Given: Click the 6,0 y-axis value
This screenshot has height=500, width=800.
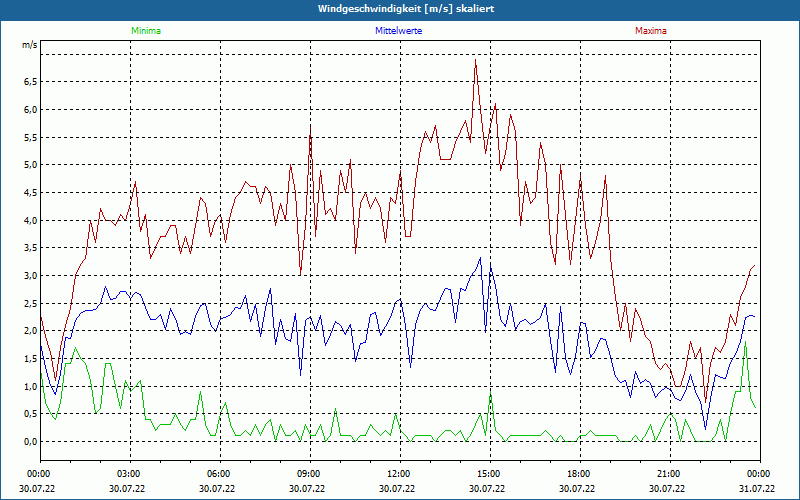Looking at the screenshot, I should pyautogui.click(x=31, y=110).
